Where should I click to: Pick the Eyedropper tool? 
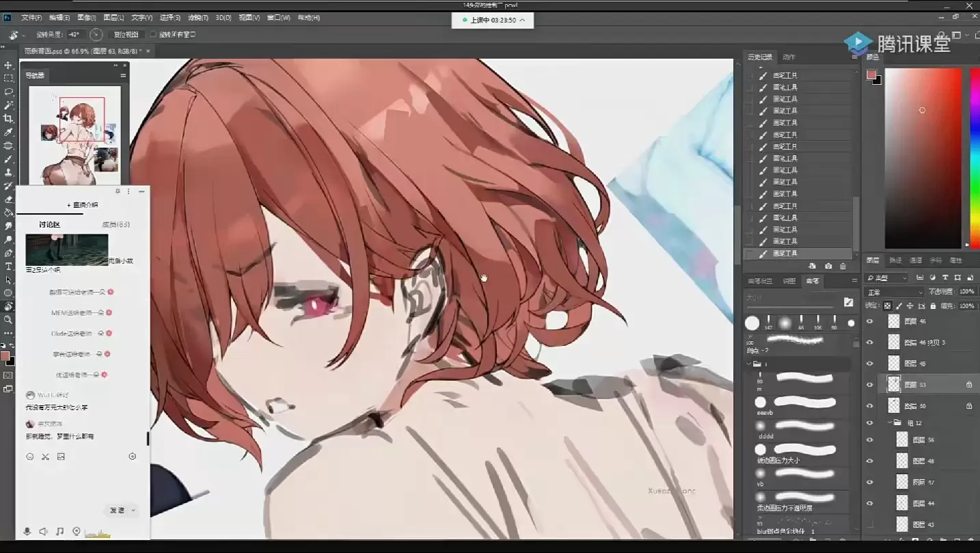click(8, 132)
